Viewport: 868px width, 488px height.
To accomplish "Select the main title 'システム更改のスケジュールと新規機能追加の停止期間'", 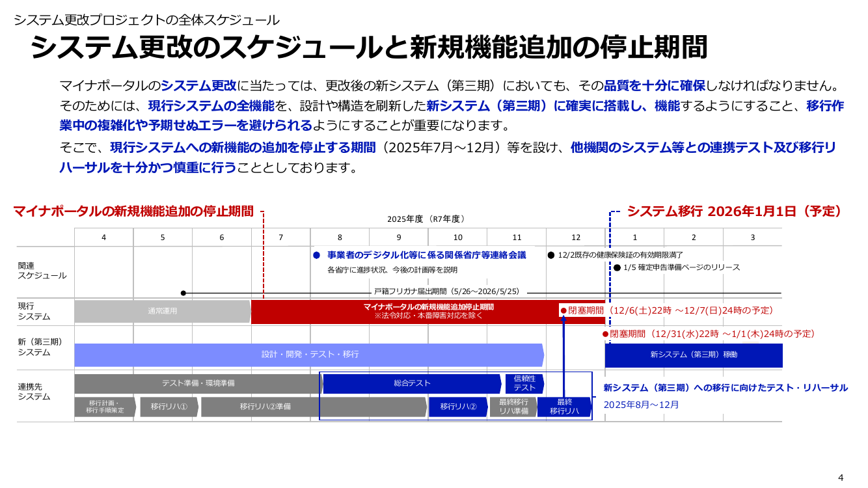I will tap(369, 48).
